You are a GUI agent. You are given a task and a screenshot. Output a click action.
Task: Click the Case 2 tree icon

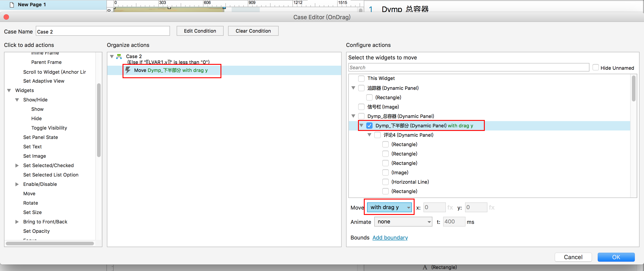tap(119, 57)
